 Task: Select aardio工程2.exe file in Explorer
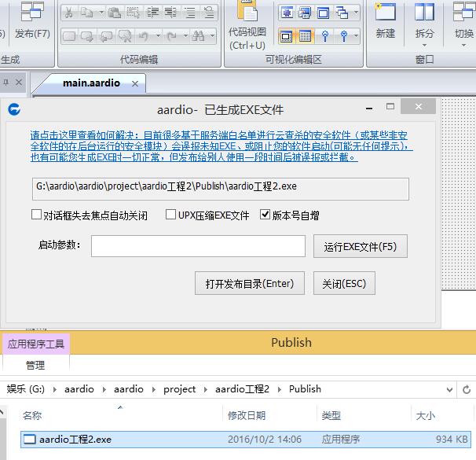(246, 440)
